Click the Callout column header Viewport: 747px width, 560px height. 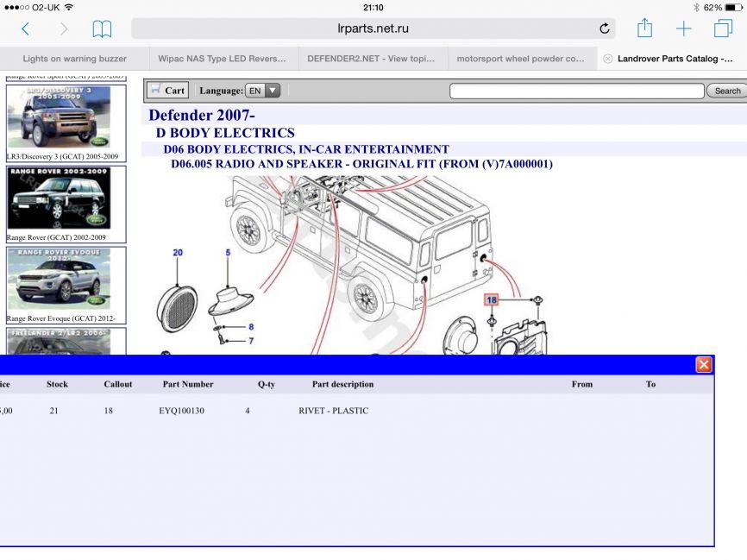[x=118, y=384]
